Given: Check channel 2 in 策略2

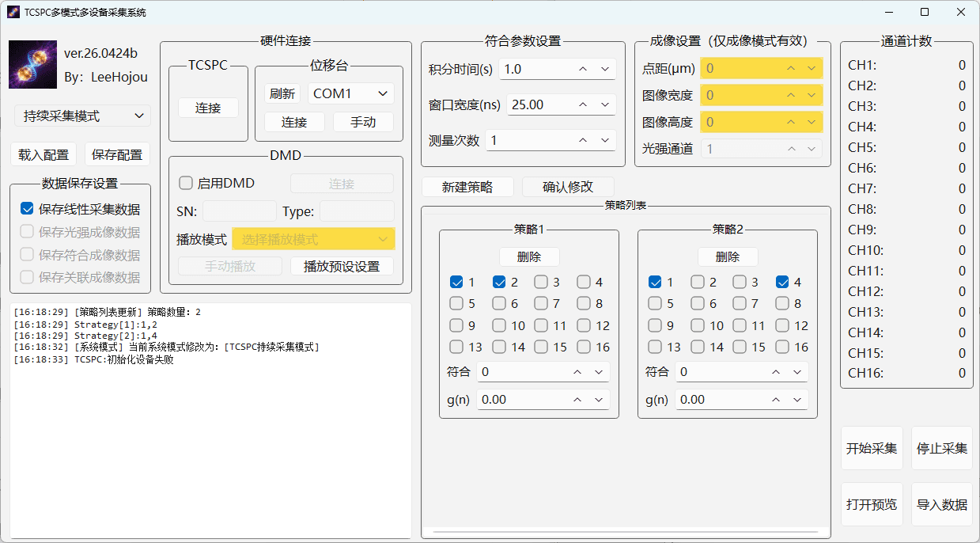Looking at the screenshot, I should tap(698, 282).
